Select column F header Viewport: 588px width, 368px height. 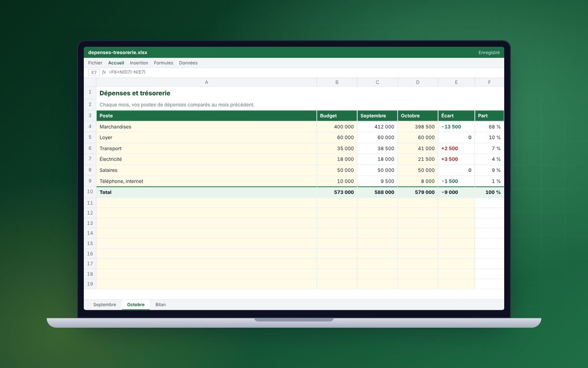coord(489,82)
